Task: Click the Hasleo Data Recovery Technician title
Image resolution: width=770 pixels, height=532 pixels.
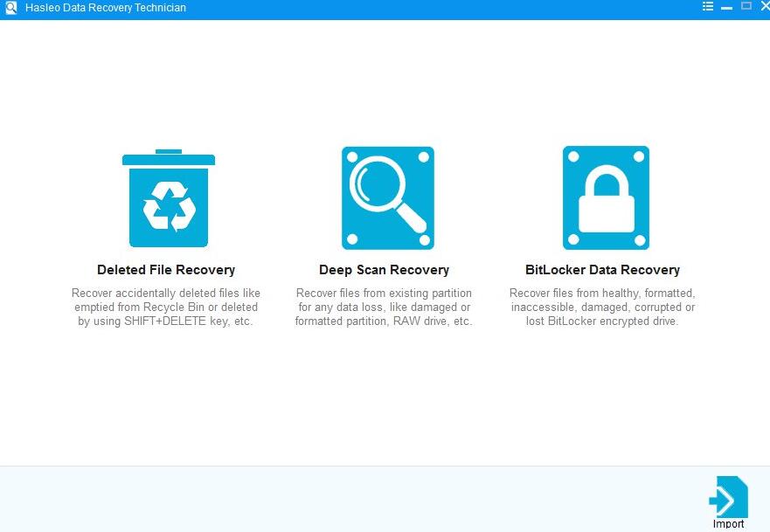Action: pos(106,8)
